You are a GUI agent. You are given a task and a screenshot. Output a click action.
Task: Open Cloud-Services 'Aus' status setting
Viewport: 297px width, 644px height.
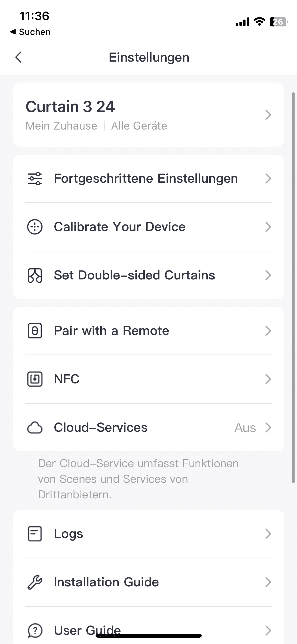pos(245,427)
